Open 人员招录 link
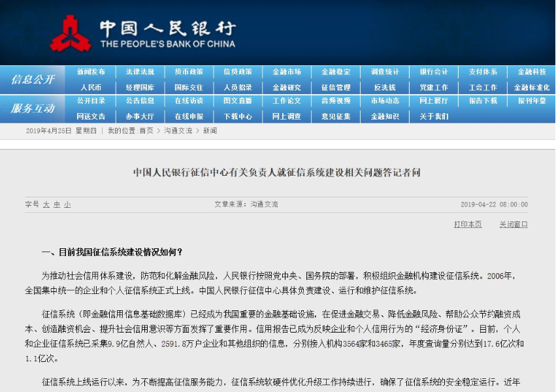The image size is (556, 392). click(x=238, y=88)
